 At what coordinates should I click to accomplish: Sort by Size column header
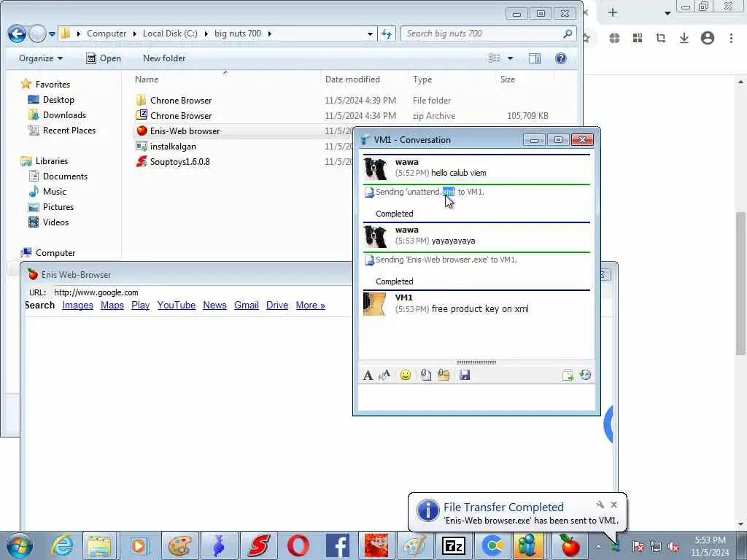click(x=508, y=79)
